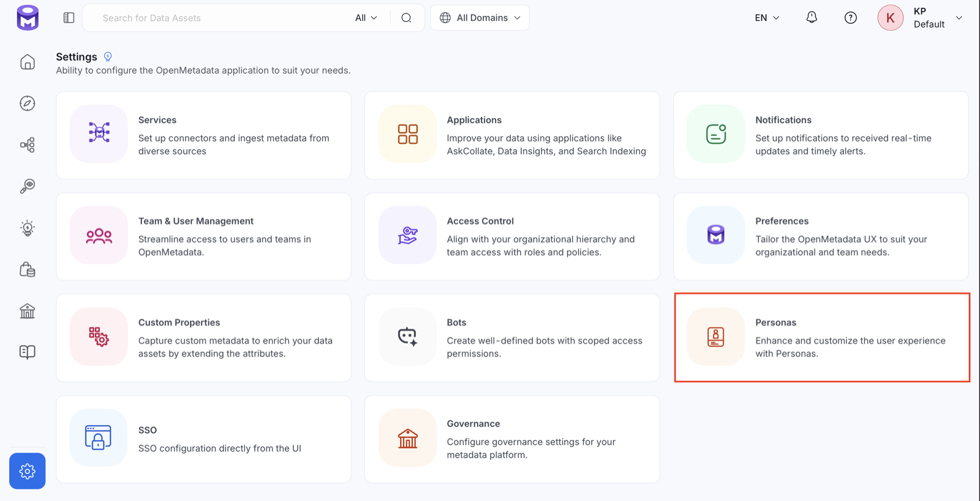The width and height of the screenshot is (980, 501).
Task: Click the Access Control icon
Action: click(407, 235)
